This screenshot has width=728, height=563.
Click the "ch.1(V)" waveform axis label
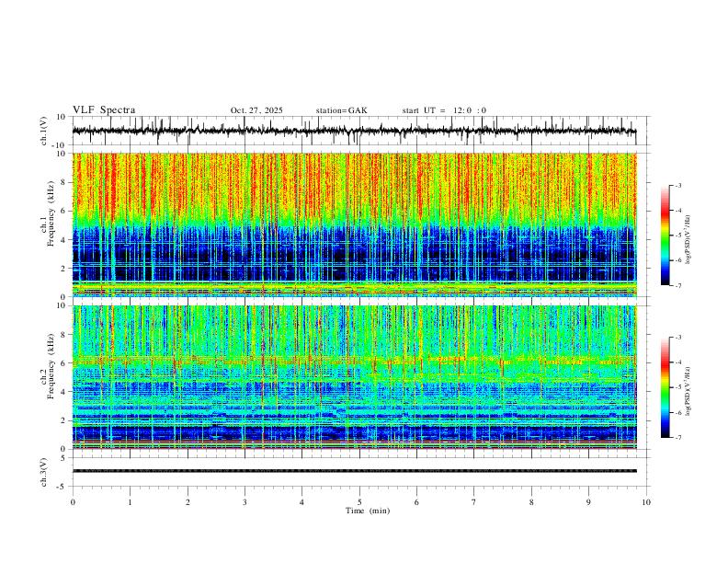(44, 131)
